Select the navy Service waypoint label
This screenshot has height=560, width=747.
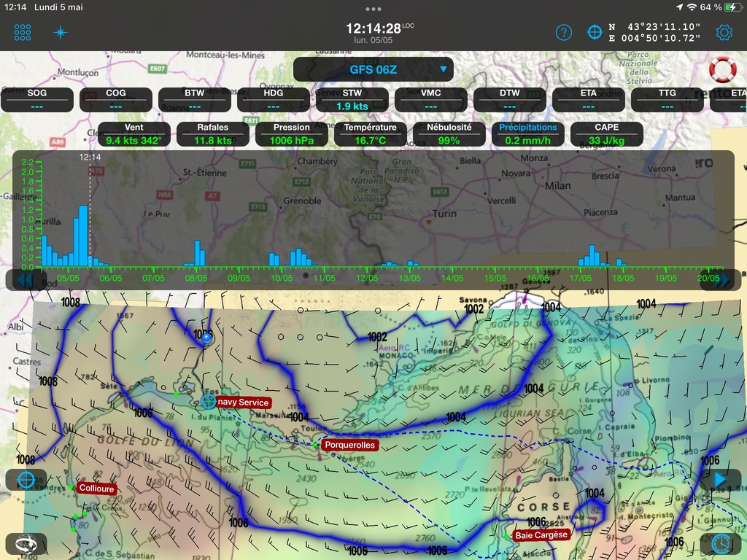coord(244,402)
